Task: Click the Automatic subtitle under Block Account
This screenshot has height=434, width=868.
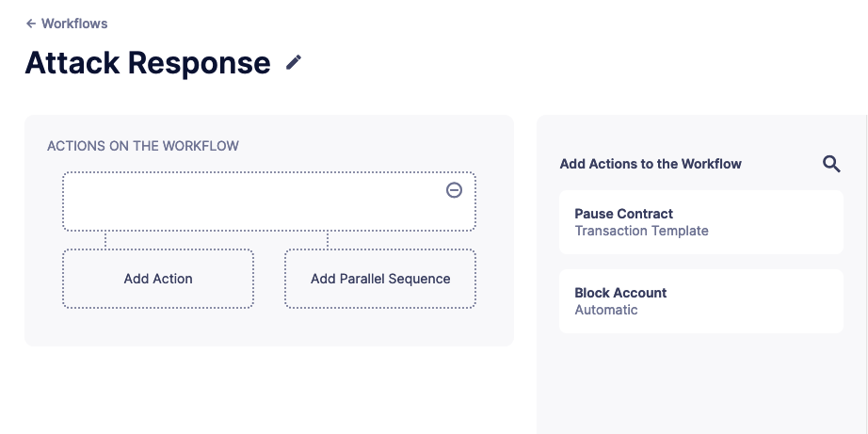Action: (x=606, y=310)
